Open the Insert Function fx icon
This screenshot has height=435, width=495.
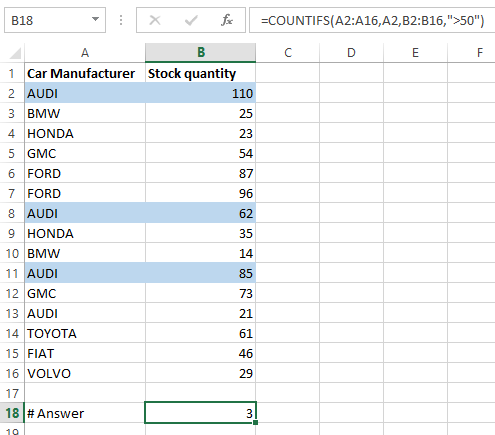227,20
